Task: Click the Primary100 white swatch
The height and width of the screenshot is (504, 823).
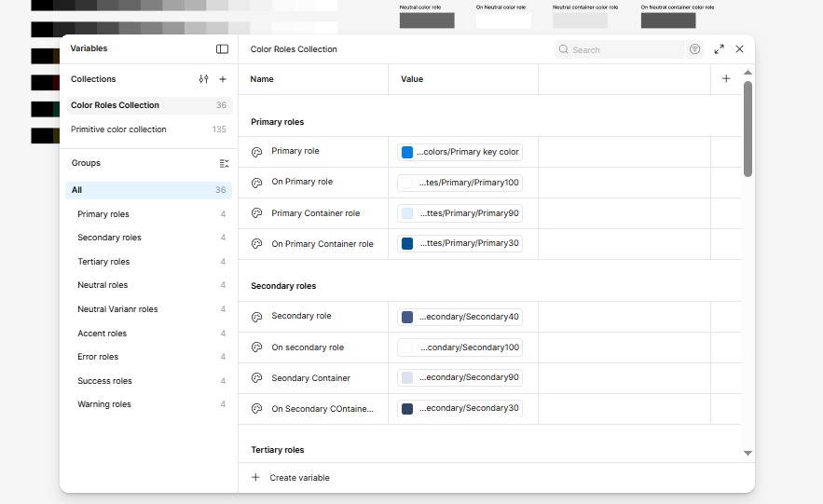Action: click(x=407, y=183)
